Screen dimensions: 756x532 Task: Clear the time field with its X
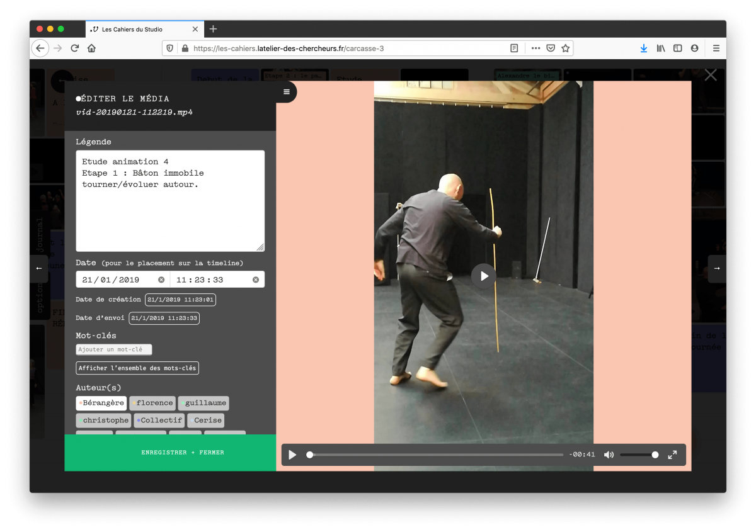pyautogui.click(x=256, y=280)
